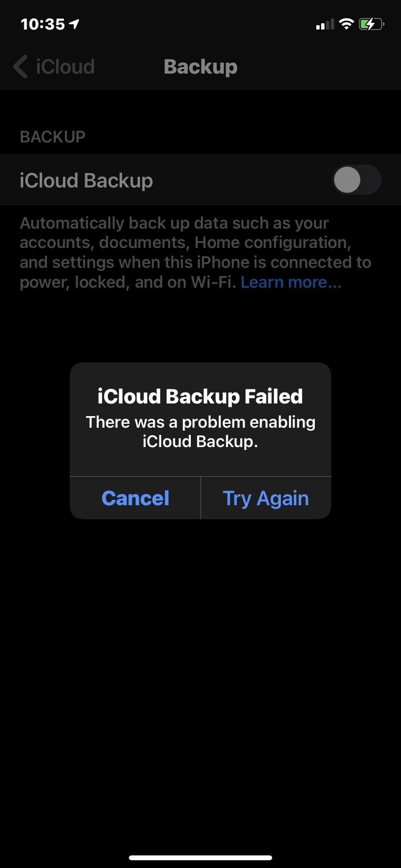This screenshot has height=868, width=401.
Task: Tap Try Again in the failure alert
Action: [265, 497]
